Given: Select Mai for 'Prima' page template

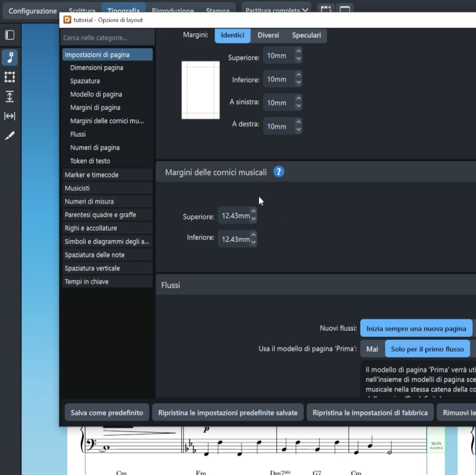Looking at the screenshot, I should click(372, 349).
